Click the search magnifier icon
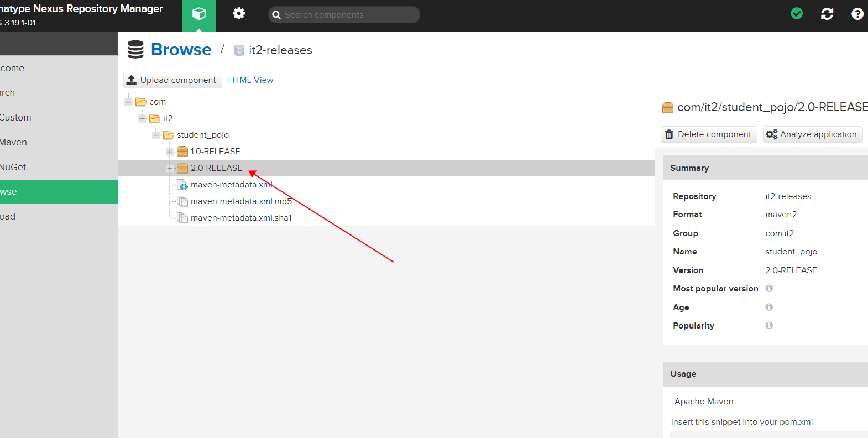The height and width of the screenshot is (438, 868). pos(276,15)
